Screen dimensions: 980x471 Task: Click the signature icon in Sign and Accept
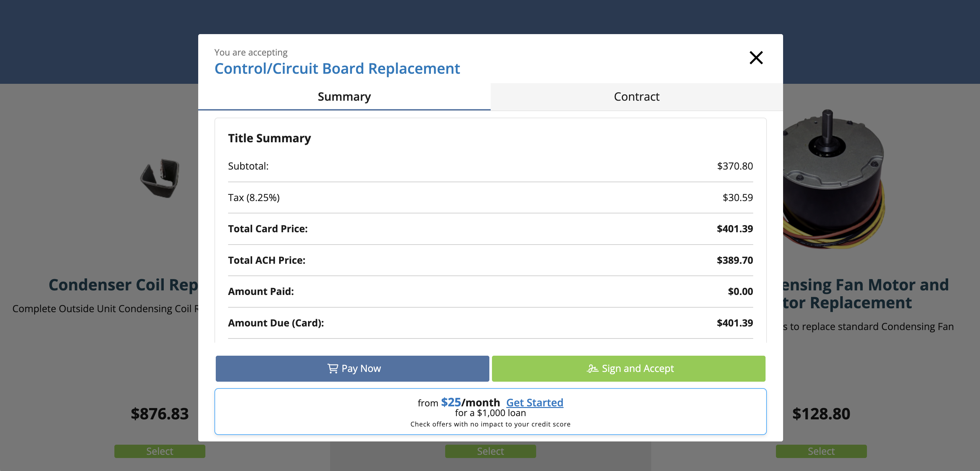pyautogui.click(x=592, y=368)
